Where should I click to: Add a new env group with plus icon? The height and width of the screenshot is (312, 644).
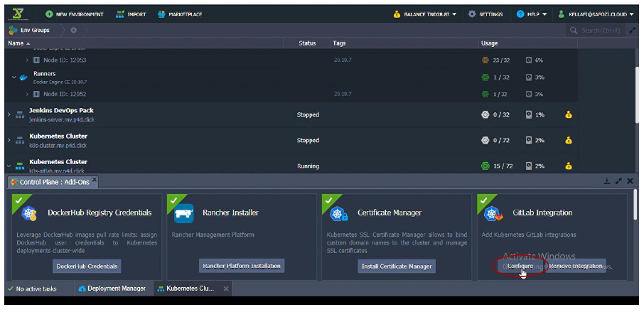pyautogui.click(x=73, y=30)
